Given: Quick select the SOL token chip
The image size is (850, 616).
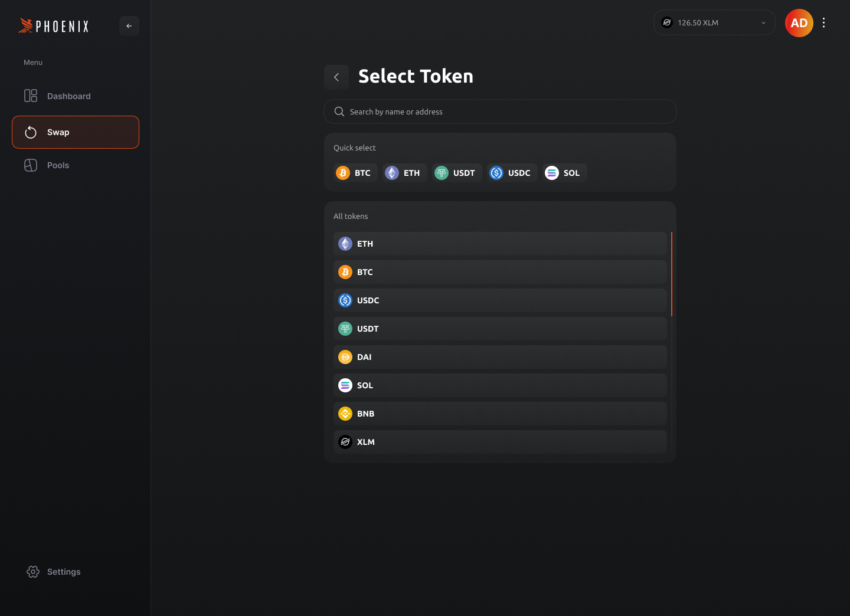Looking at the screenshot, I should [x=565, y=173].
